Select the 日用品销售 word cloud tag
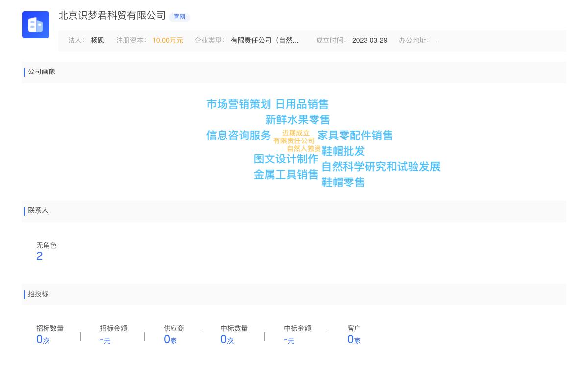Image resolution: width=588 pixels, height=368 pixels. point(302,104)
